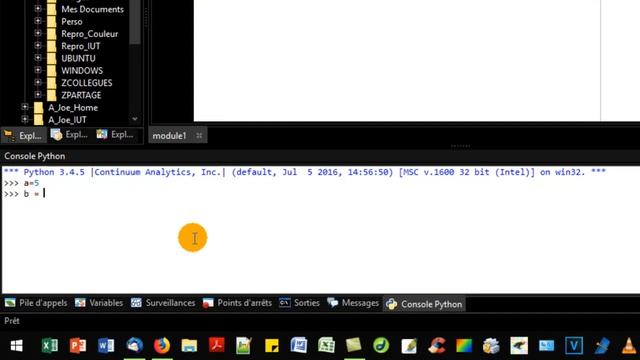Screen dimensions: 640x360
Task: Click the console input line after b =
Action: pyautogui.click(x=44, y=193)
